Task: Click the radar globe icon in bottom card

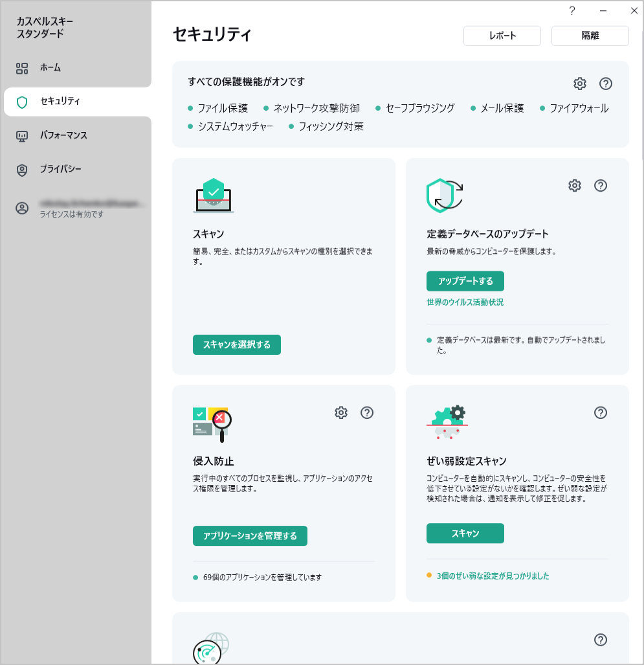Action: tap(211, 648)
